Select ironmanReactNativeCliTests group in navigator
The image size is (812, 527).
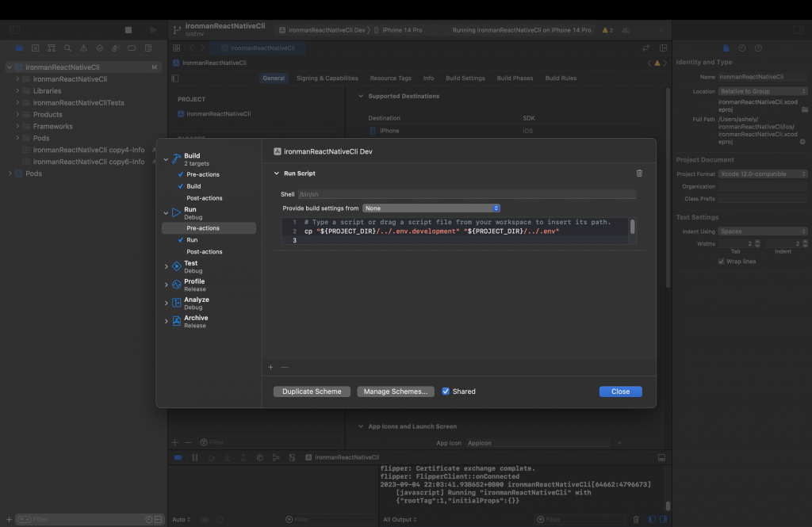point(79,102)
